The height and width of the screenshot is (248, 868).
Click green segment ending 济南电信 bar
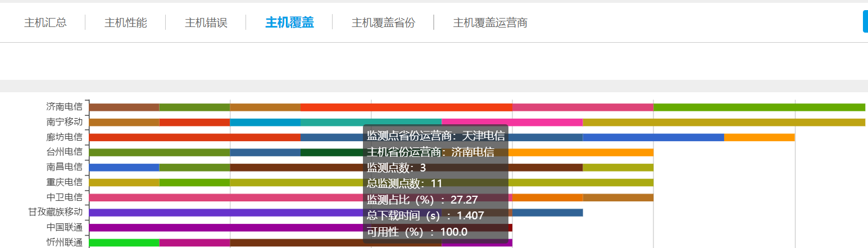(758, 107)
